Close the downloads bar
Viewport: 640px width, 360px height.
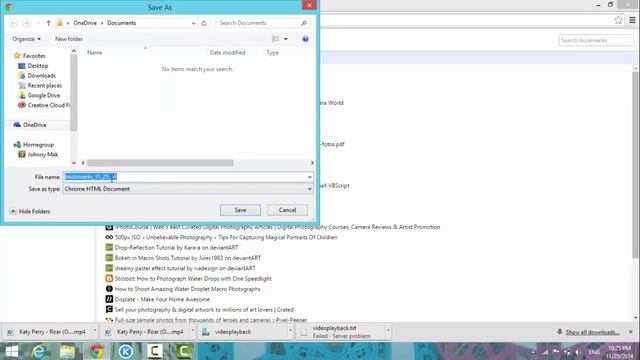point(631,332)
